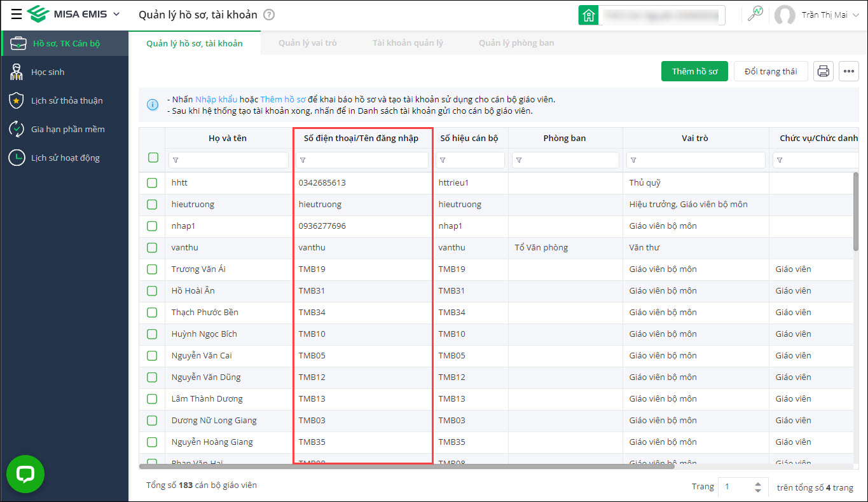Toggle the select-all header checkbox
The height and width of the screenshot is (502, 868).
point(153,158)
